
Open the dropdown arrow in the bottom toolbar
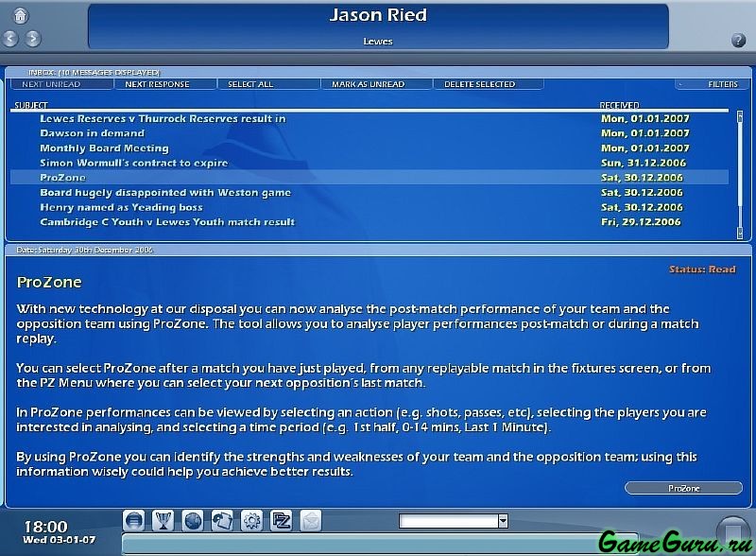pos(503,521)
